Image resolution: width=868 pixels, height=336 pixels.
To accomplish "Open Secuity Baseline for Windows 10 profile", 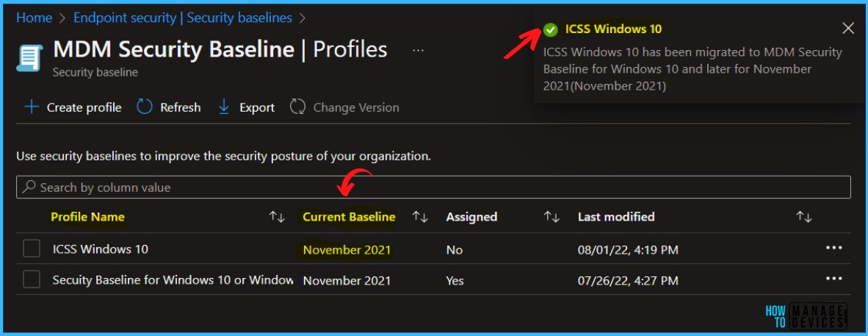I will 173,280.
